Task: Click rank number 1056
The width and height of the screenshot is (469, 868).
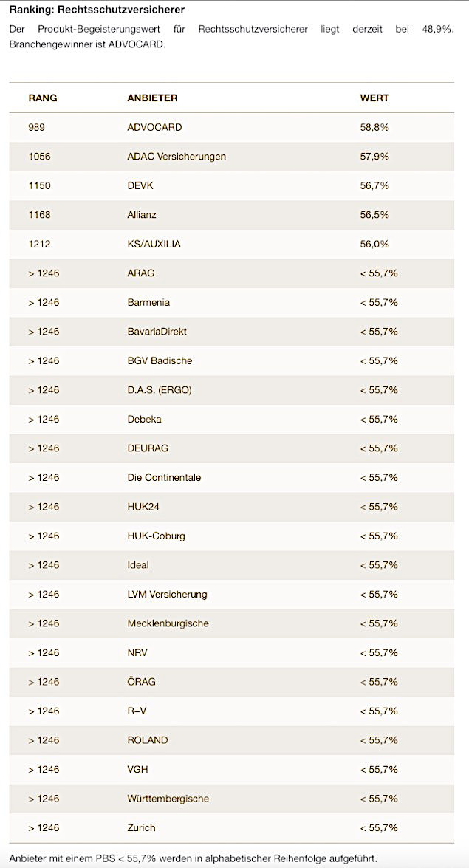Action: pos(40,157)
